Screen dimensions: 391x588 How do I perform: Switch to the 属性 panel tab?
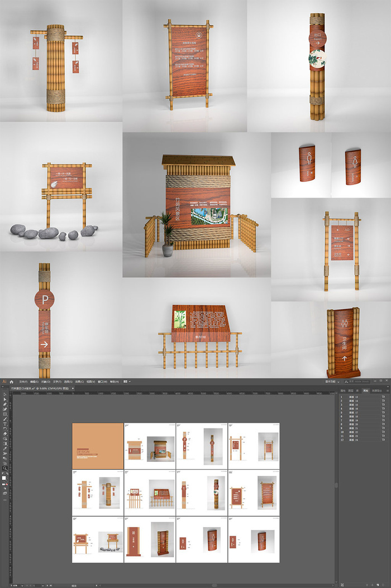tap(343, 391)
